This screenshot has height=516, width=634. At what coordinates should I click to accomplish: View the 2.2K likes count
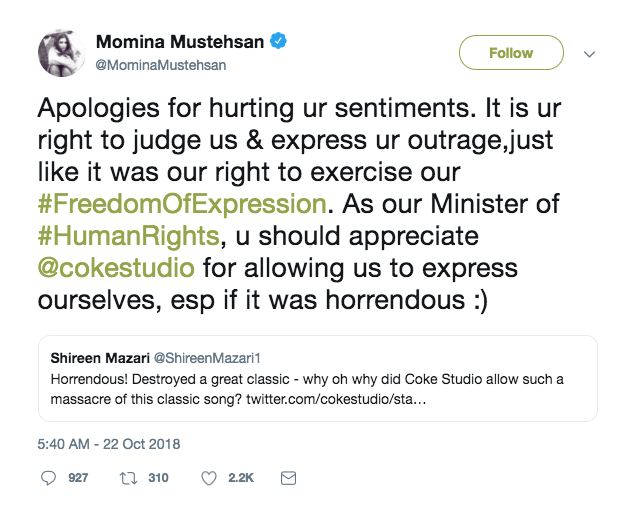click(241, 479)
